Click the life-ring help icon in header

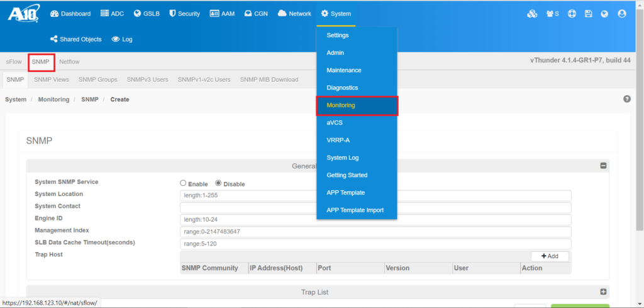coord(572,14)
